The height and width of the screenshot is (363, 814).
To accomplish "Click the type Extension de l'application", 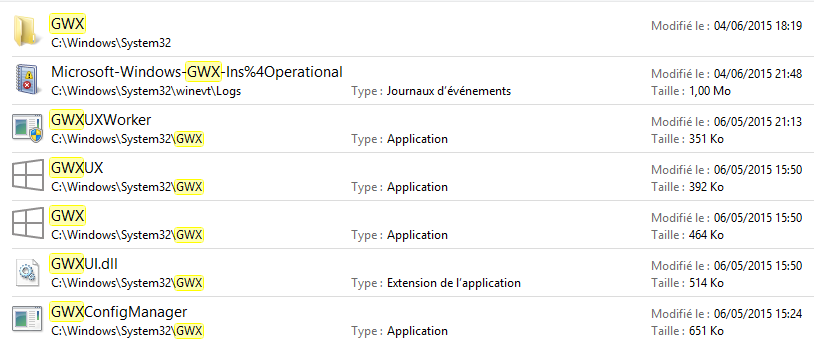I will pos(454,283).
